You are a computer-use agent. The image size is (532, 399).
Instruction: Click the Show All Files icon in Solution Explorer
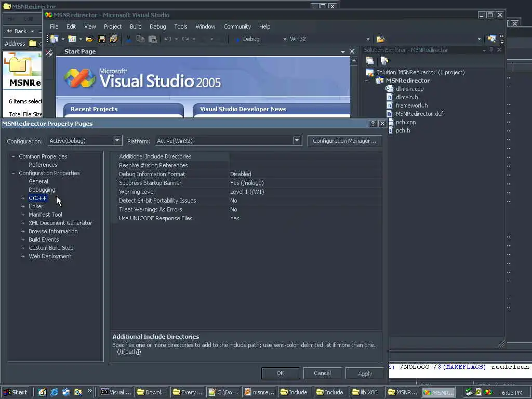pos(384,61)
